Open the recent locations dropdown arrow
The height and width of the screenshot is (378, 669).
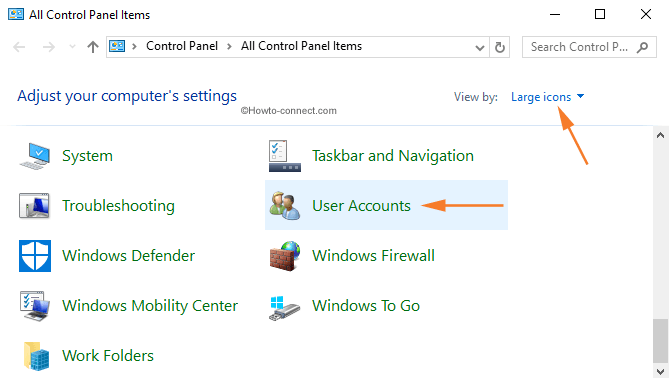click(x=72, y=47)
